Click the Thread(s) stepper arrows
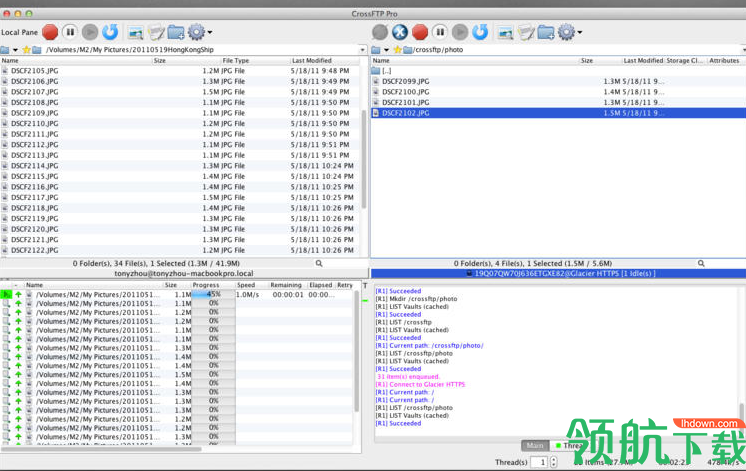 (553, 462)
